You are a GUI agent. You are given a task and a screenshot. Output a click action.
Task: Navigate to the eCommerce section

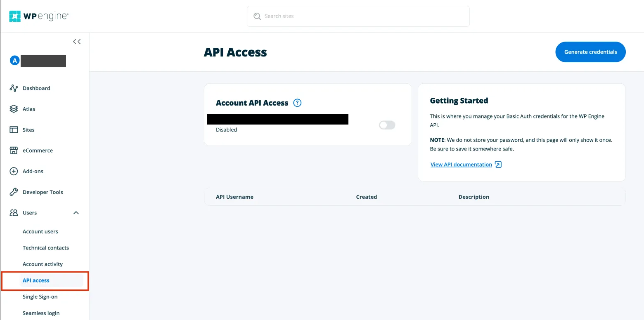(38, 150)
